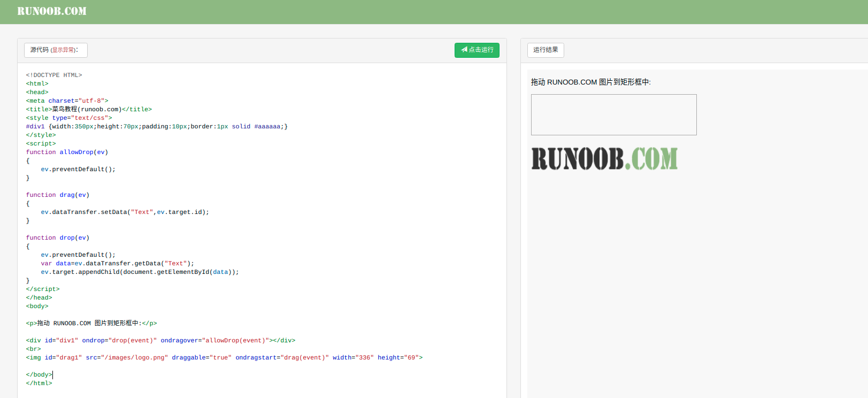Click the title line 菜鸟教程(runoob.com)
Image resolution: width=868 pixels, height=398 pixels.
[89, 109]
